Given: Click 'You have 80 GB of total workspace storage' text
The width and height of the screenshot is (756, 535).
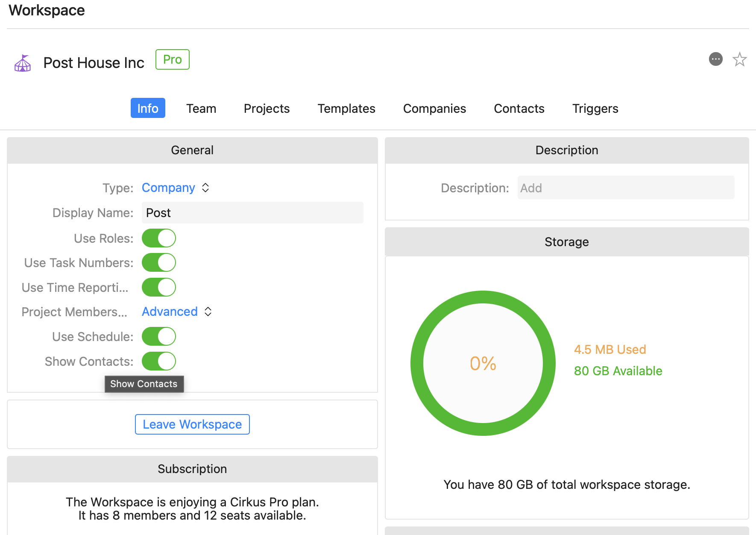Looking at the screenshot, I should click(x=567, y=485).
